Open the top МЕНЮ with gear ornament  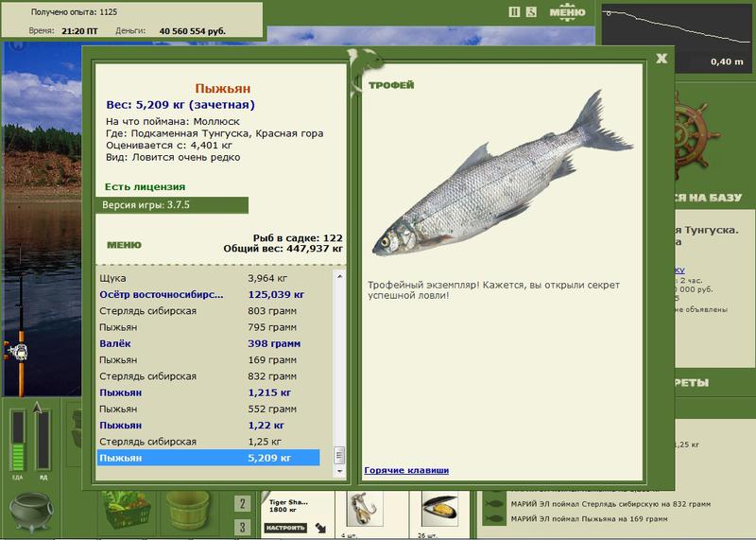pyautogui.click(x=568, y=12)
